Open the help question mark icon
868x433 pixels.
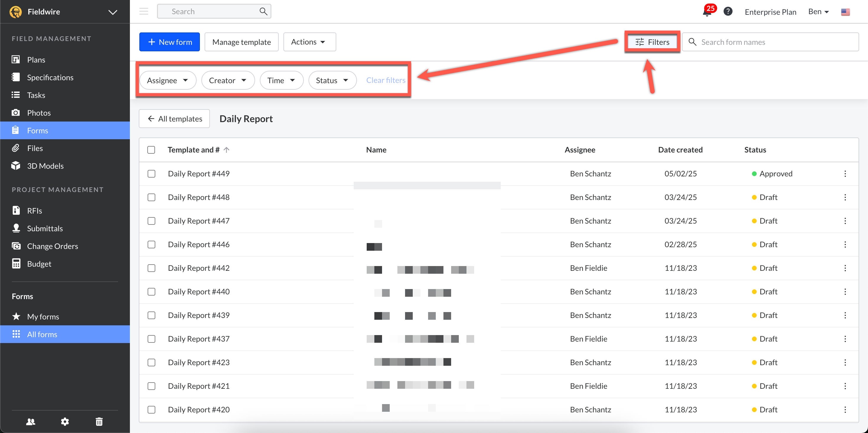728,12
